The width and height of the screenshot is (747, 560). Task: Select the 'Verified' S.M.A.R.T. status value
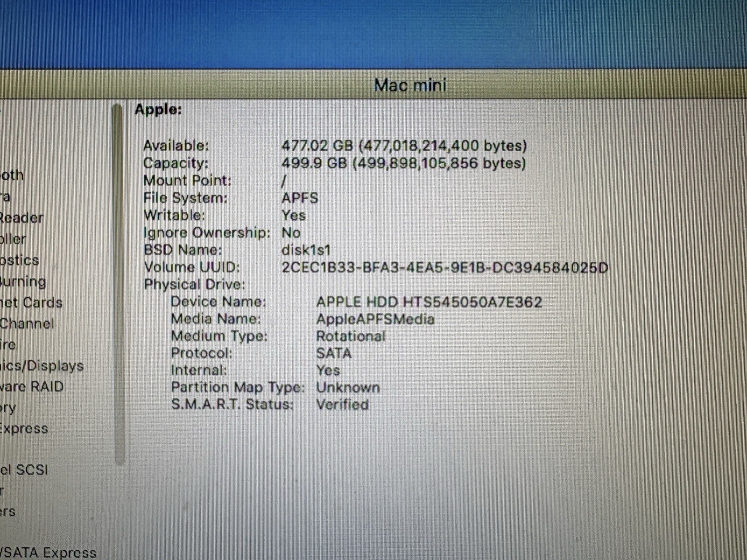[x=342, y=404]
